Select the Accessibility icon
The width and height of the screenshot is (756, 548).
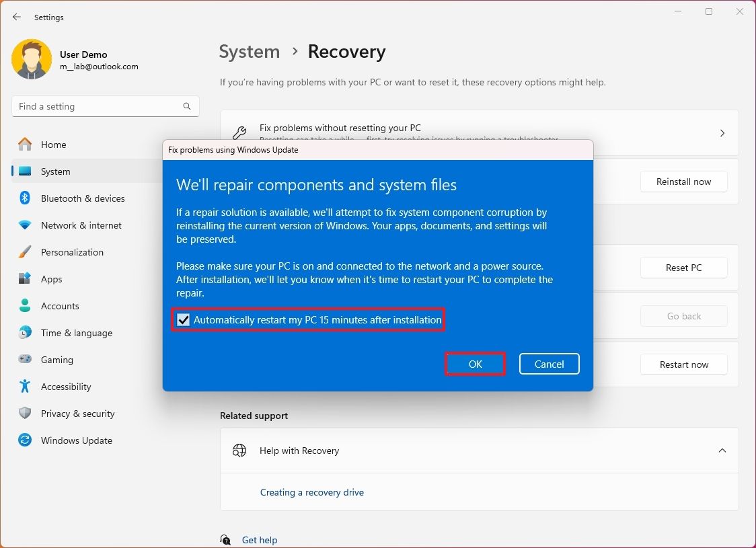tap(25, 387)
